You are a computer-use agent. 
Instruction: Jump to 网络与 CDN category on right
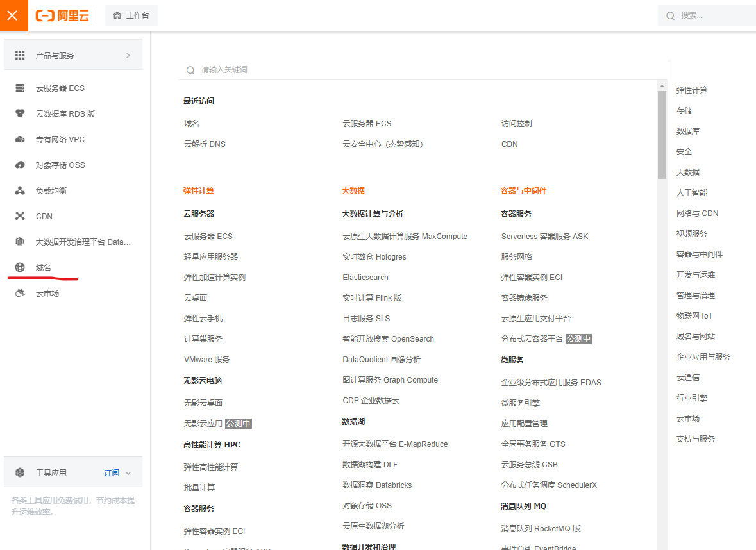697,213
